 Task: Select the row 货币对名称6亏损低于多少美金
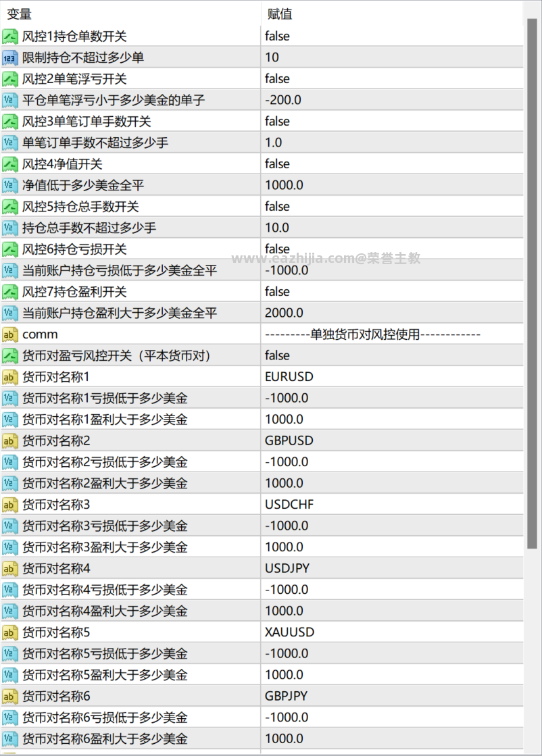point(262,717)
